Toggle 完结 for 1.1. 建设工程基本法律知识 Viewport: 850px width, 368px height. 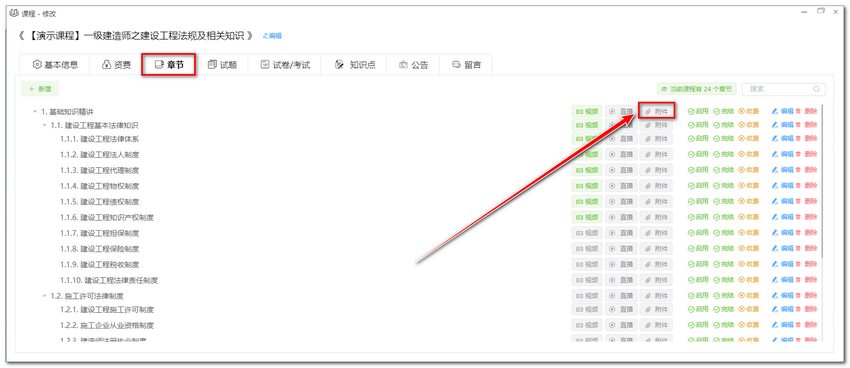724,125
